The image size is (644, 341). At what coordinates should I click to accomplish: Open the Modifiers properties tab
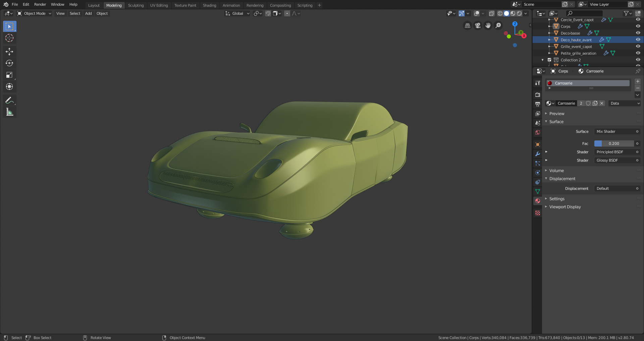(538, 154)
